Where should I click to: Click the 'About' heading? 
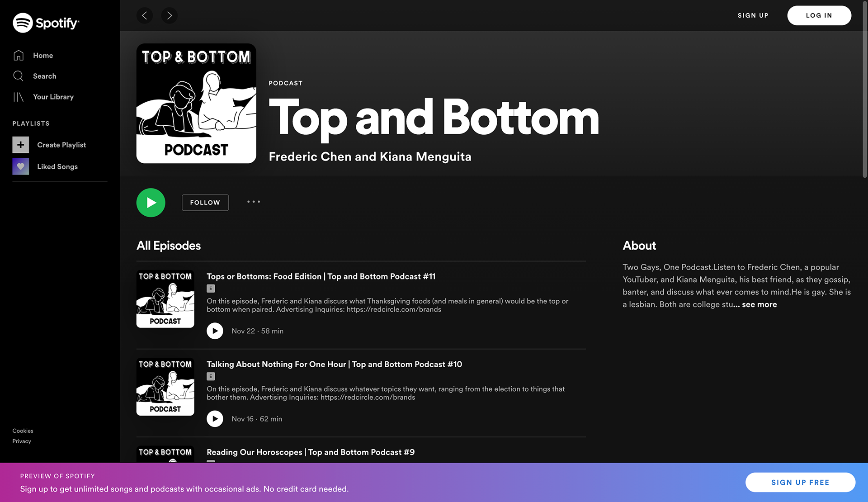click(x=639, y=246)
